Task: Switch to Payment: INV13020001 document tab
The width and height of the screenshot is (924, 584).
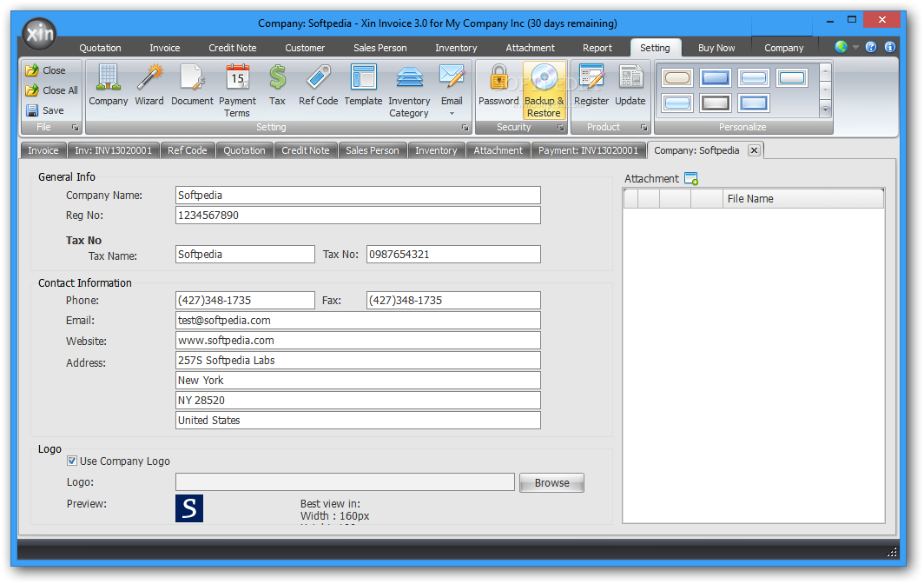Action: tap(588, 150)
